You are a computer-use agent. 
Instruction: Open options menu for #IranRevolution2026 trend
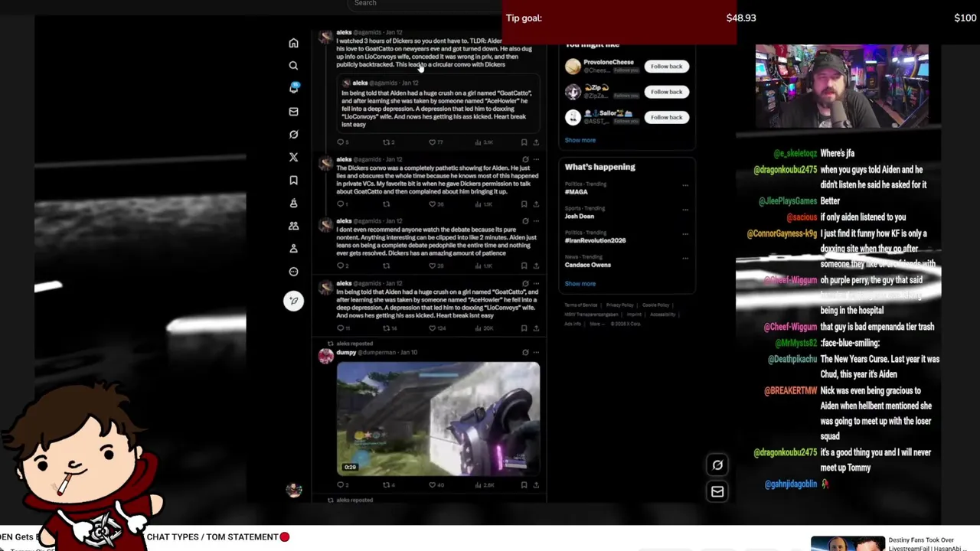pyautogui.click(x=685, y=233)
